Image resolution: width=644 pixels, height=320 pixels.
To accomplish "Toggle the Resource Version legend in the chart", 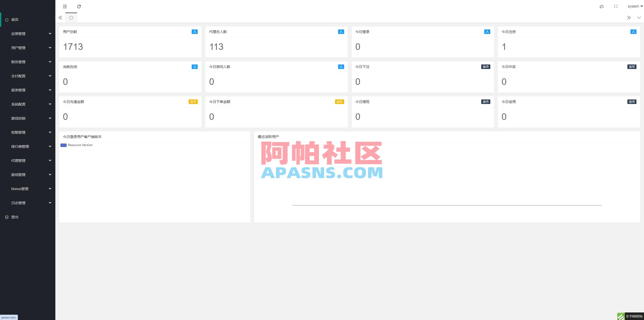I will click(76, 145).
